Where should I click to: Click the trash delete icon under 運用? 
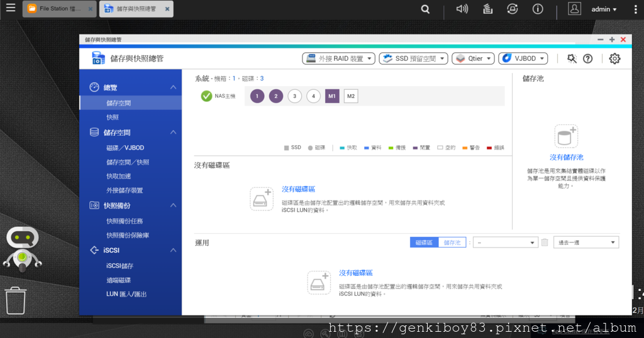[x=545, y=243]
